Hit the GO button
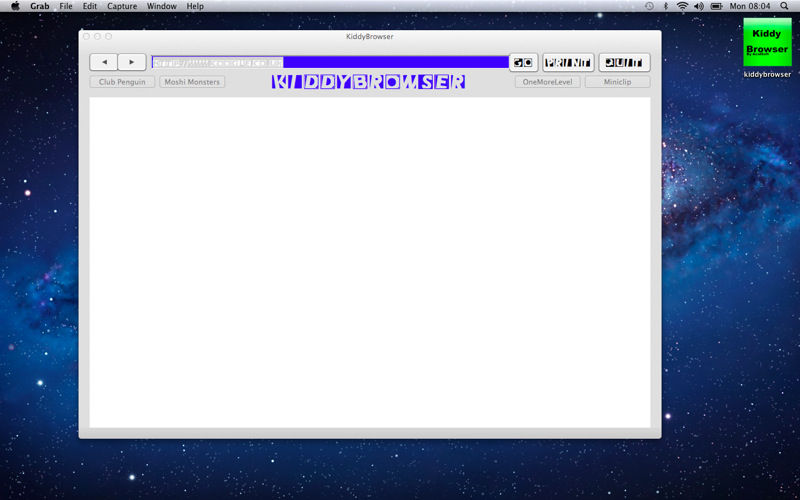800x500 pixels. tap(523, 63)
